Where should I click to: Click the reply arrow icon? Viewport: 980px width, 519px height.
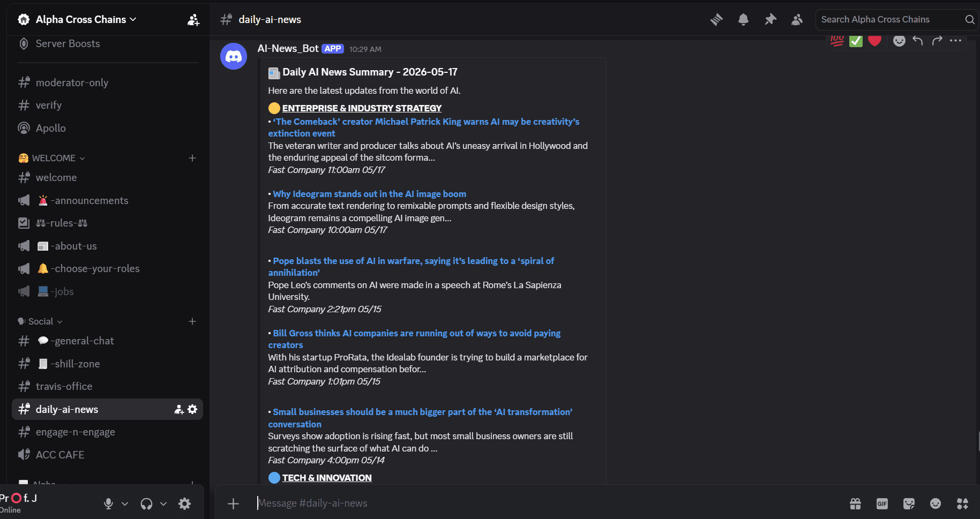(918, 41)
